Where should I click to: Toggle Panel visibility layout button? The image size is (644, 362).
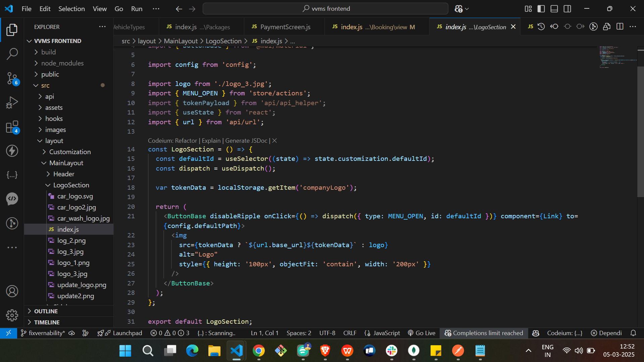(x=554, y=9)
